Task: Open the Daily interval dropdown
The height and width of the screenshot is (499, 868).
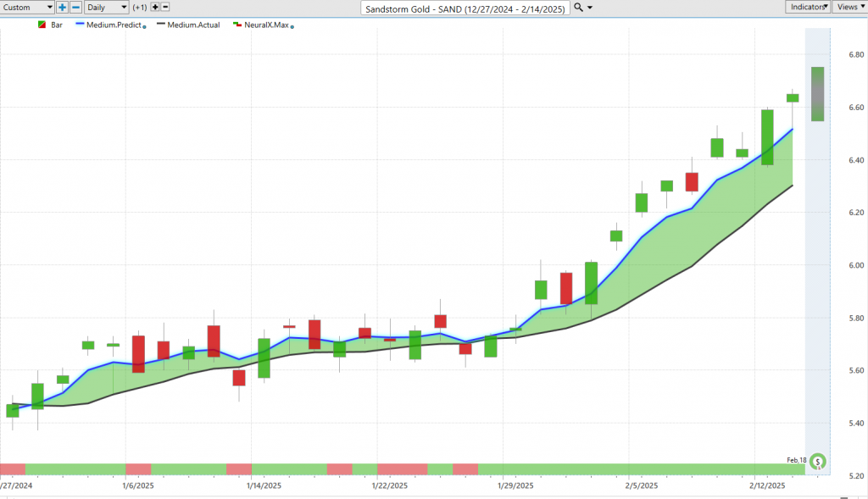Action: pyautogui.click(x=107, y=7)
